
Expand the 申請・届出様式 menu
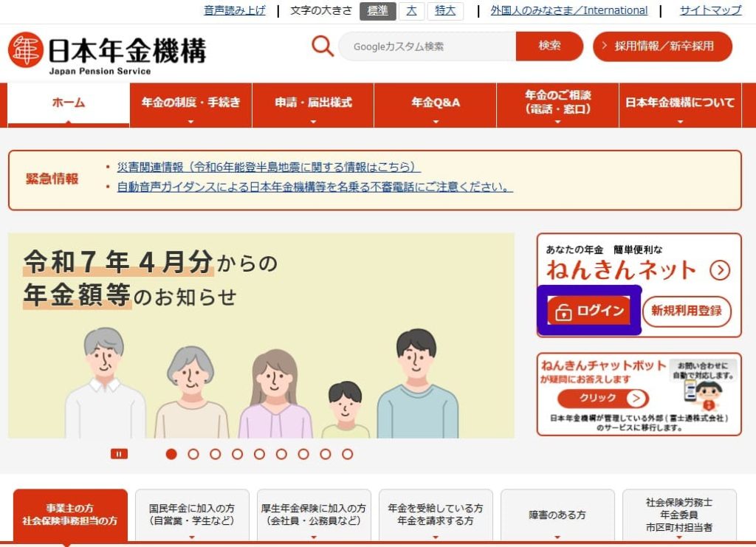tap(313, 105)
